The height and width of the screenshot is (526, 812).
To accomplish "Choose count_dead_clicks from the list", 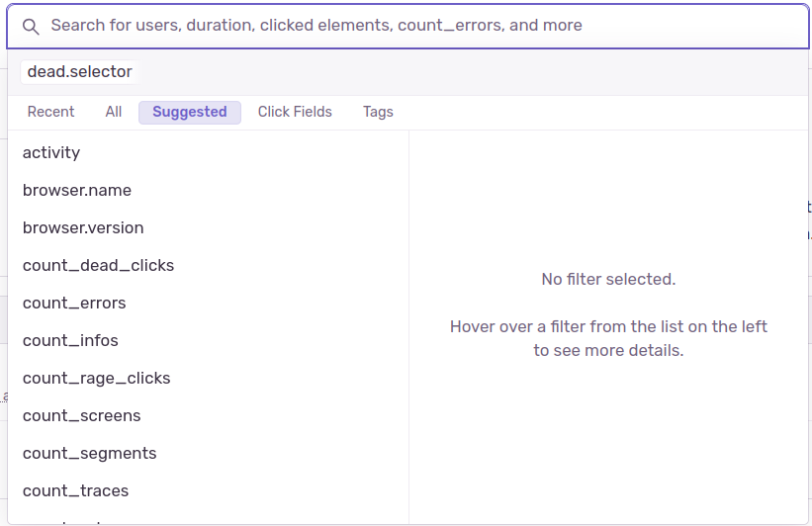I will (98, 265).
